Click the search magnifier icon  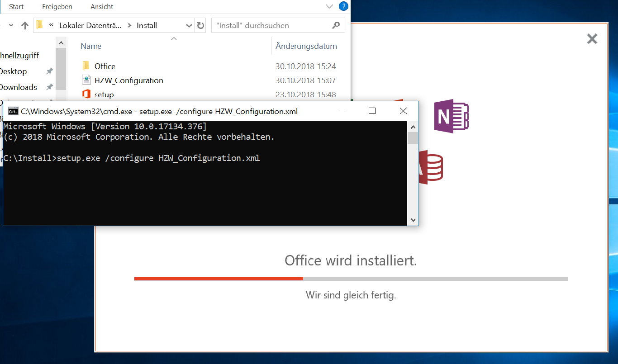(x=336, y=25)
